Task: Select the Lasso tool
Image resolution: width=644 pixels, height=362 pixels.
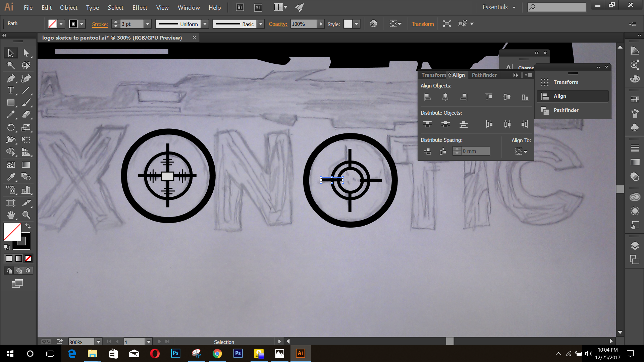Action: [26, 65]
